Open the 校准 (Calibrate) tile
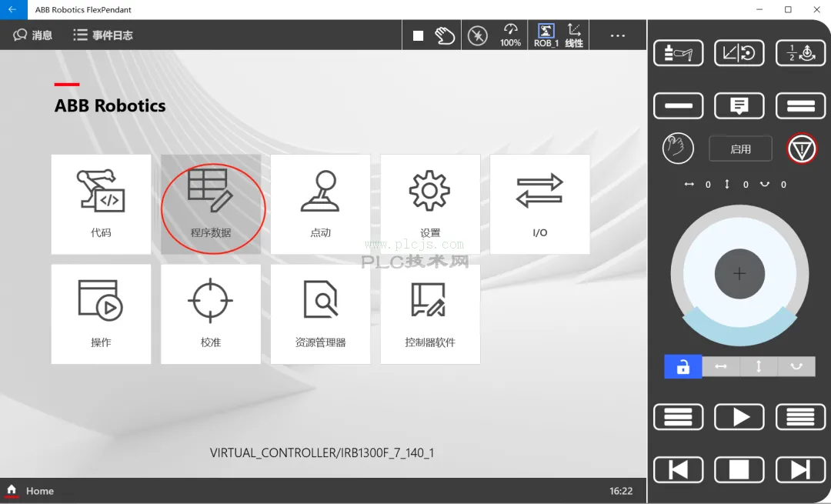The height and width of the screenshot is (504, 831). click(x=210, y=314)
